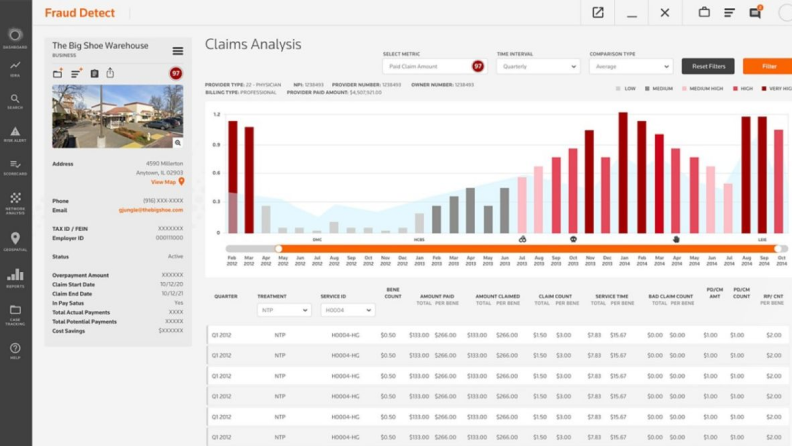Click the View Map link
Screen dimensions: 792x446
[166, 182]
